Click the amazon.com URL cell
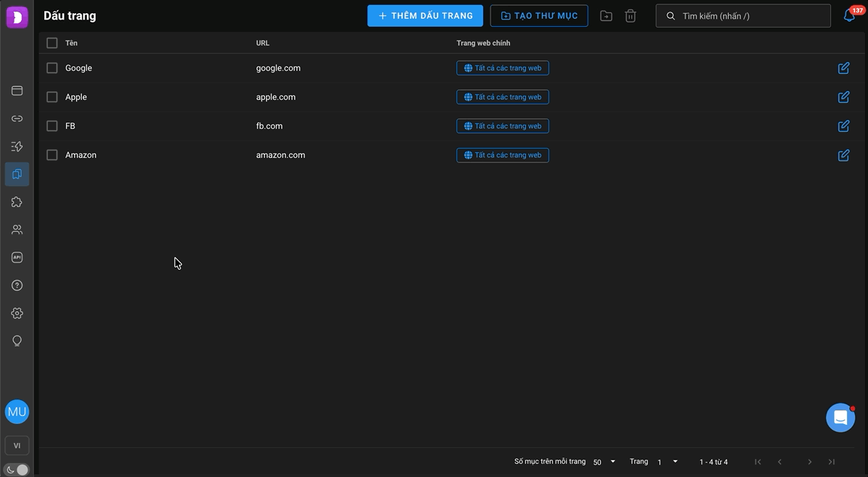This screenshot has height=477, width=868. click(280, 155)
